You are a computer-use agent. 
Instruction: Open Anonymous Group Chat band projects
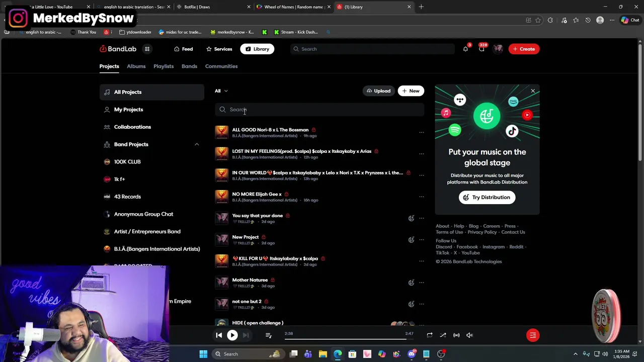coord(151,214)
